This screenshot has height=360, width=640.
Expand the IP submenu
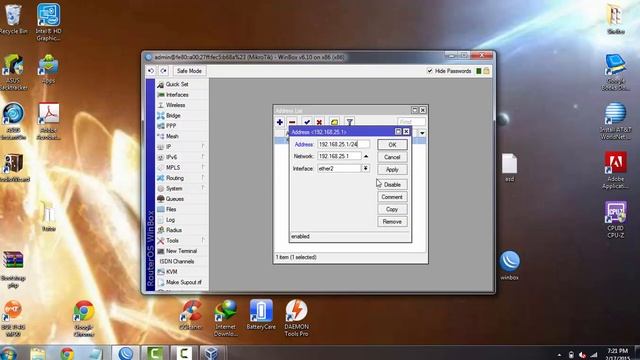[x=182, y=147]
